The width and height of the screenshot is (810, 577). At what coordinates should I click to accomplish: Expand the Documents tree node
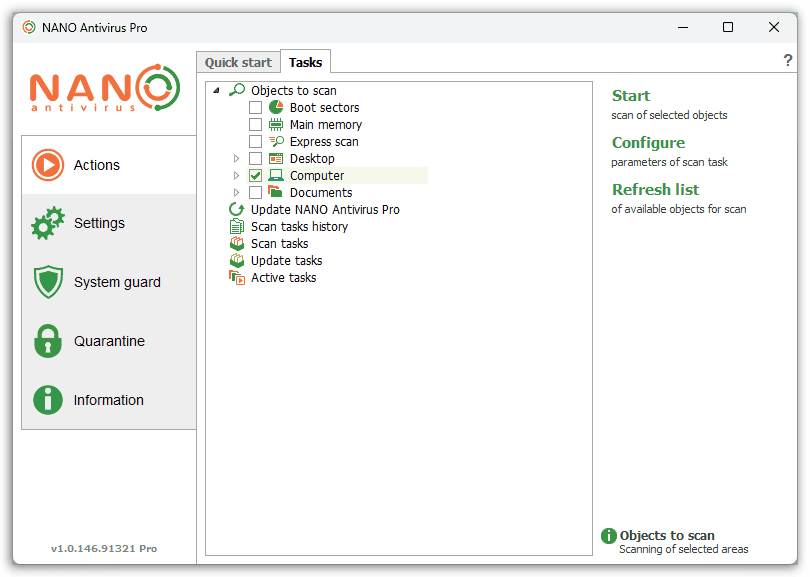236,193
